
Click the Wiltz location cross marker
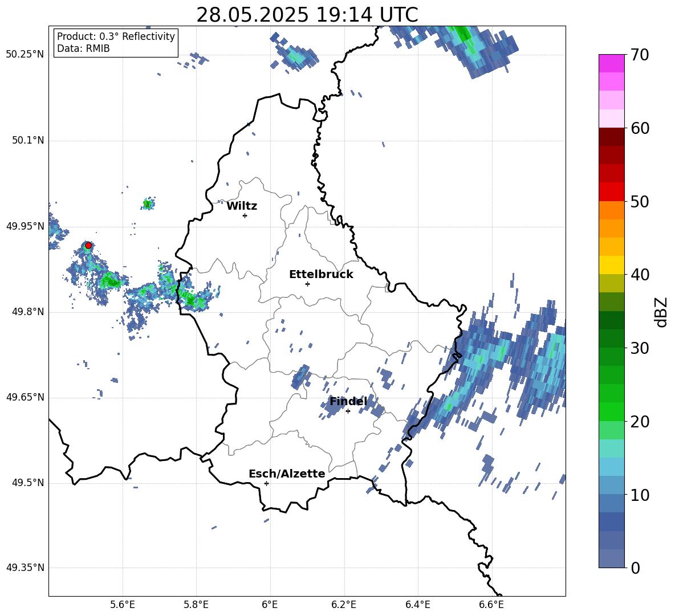tap(245, 215)
